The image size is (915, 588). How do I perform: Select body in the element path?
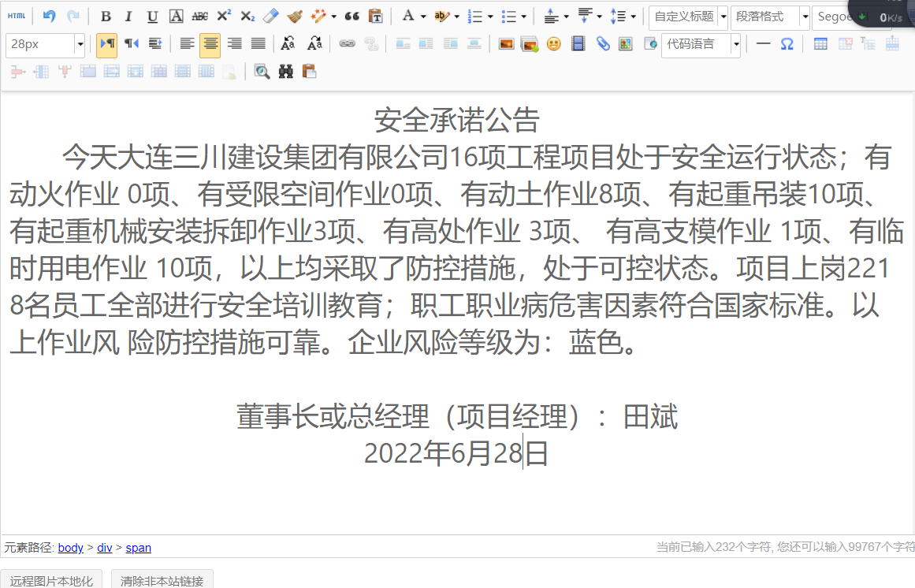pyautogui.click(x=71, y=548)
